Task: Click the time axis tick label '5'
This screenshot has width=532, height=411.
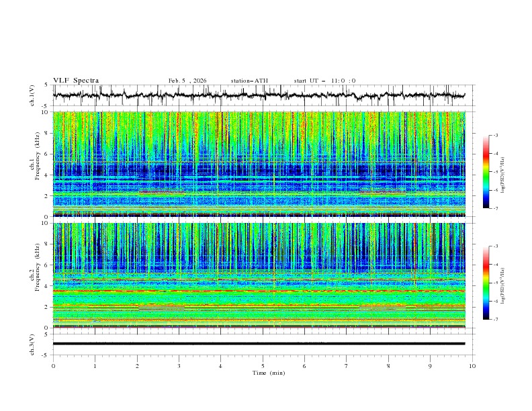Action: coord(263,366)
